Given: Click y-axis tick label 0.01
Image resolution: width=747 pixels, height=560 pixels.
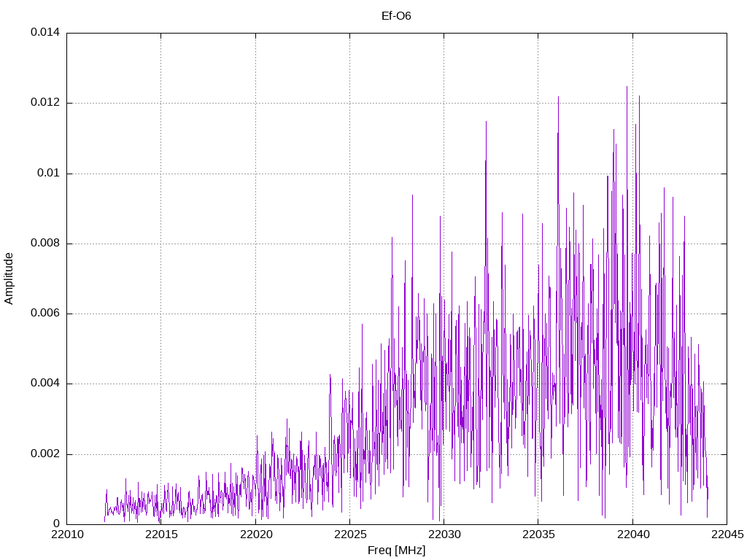Looking at the screenshot, I should [x=49, y=173].
